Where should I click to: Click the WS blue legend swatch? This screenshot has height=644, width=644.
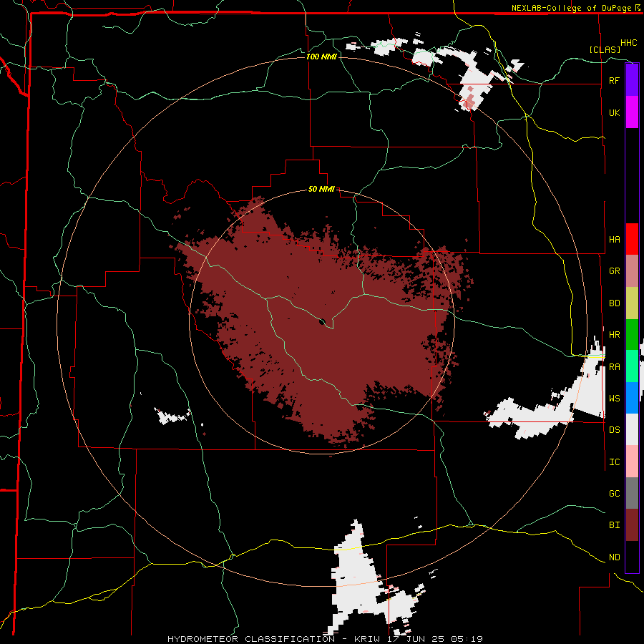click(632, 398)
